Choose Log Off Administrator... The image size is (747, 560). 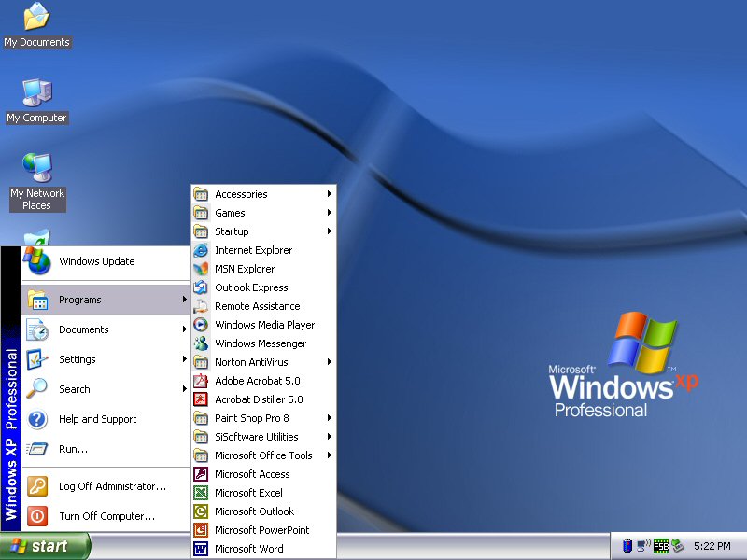(x=106, y=486)
